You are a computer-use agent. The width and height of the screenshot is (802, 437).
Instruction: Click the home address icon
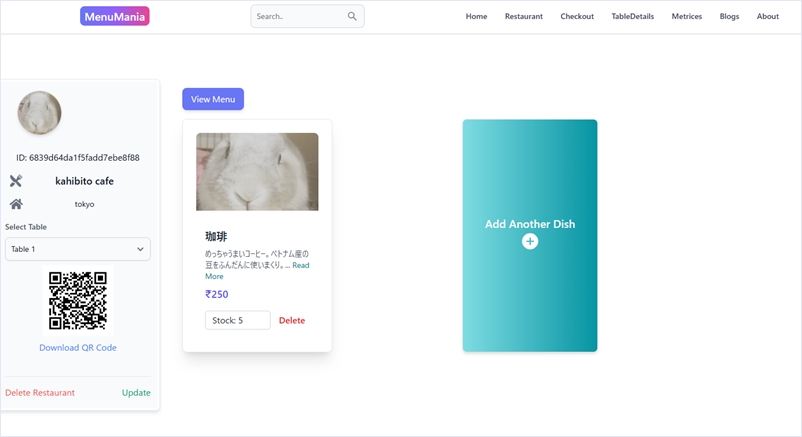16,204
